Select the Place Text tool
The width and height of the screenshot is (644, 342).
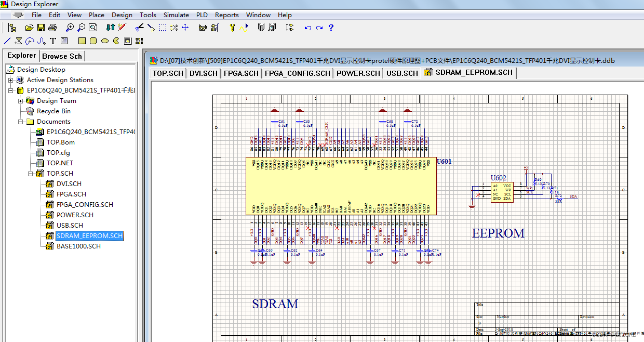(52, 41)
